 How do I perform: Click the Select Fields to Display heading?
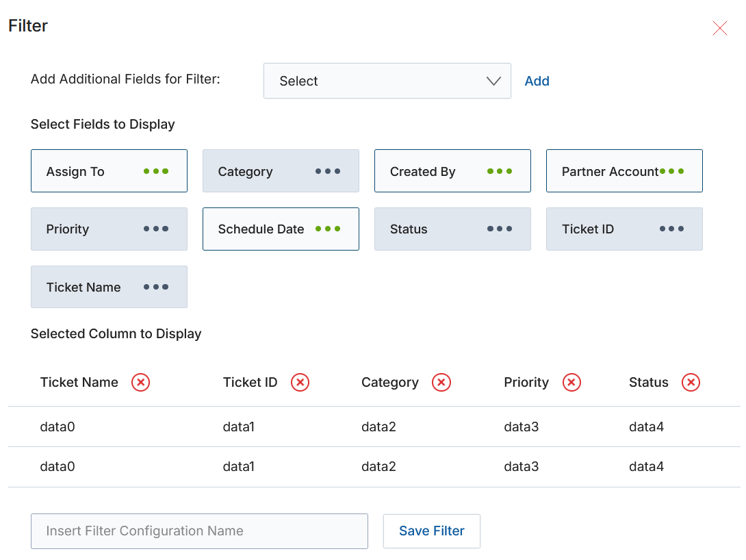103,124
